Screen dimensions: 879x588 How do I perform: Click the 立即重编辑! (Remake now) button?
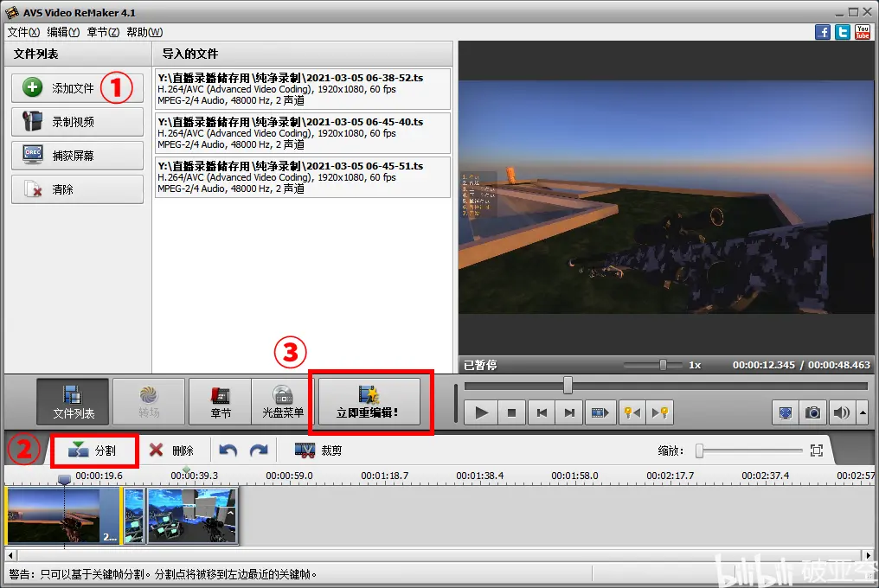coord(369,401)
